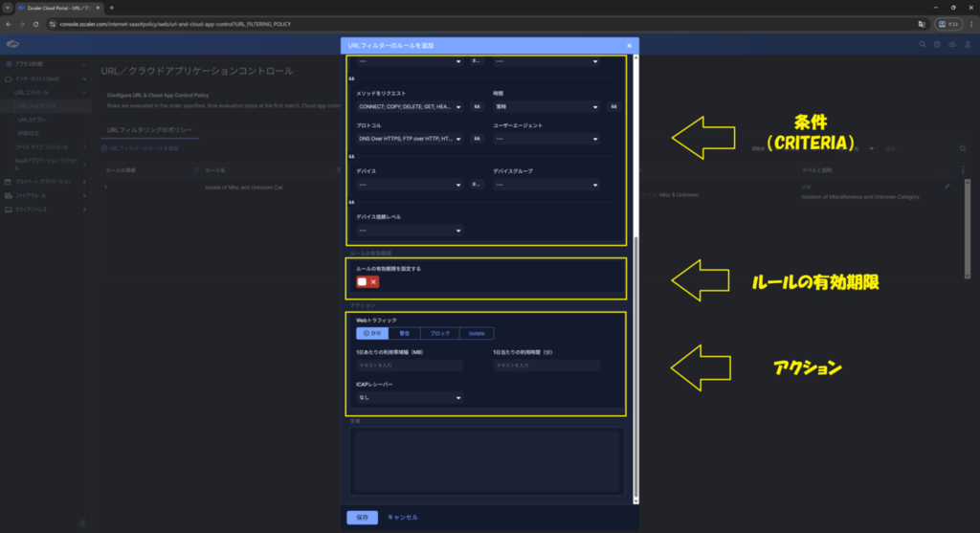Open the メソッドをリクエスト dropdown
The width and height of the screenshot is (980, 533).
(410, 107)
